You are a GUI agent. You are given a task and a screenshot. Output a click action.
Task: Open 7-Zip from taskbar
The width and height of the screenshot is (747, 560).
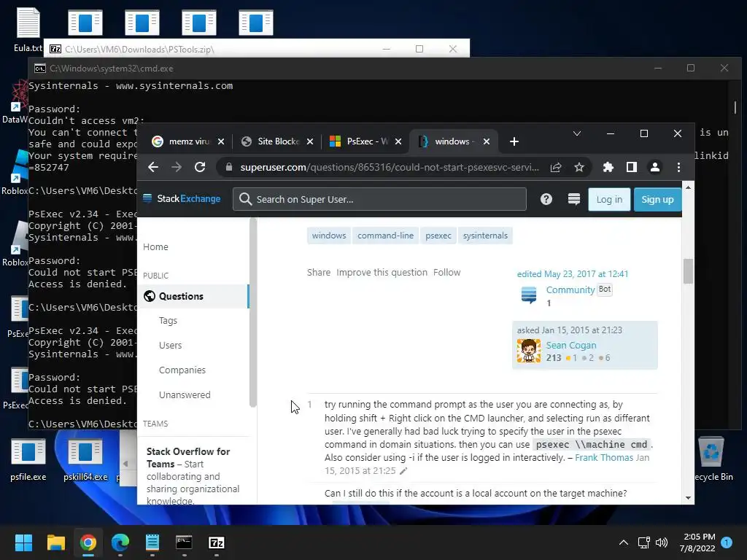[216, 542]
